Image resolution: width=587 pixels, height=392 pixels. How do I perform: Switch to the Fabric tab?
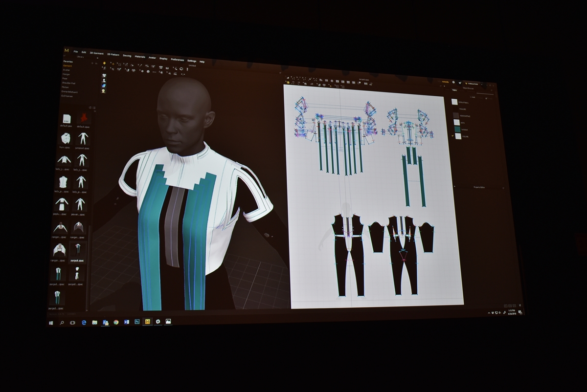tap(454, 90)
